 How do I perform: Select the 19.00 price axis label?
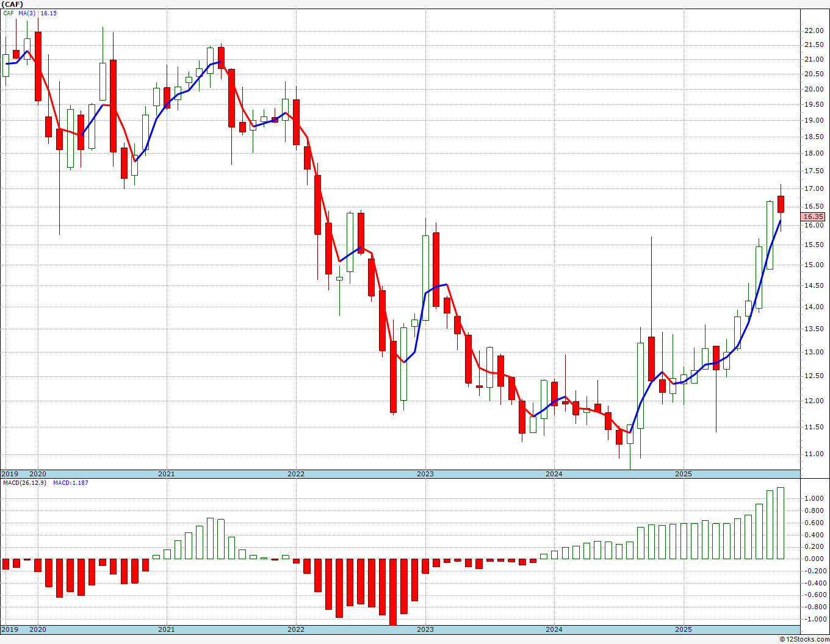click(x=813, y=120)
